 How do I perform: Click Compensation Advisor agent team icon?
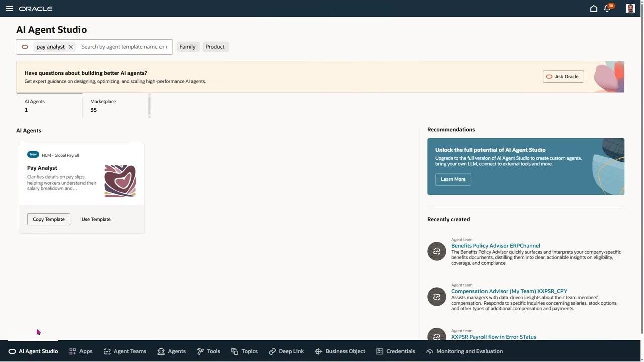pos(437,297)
